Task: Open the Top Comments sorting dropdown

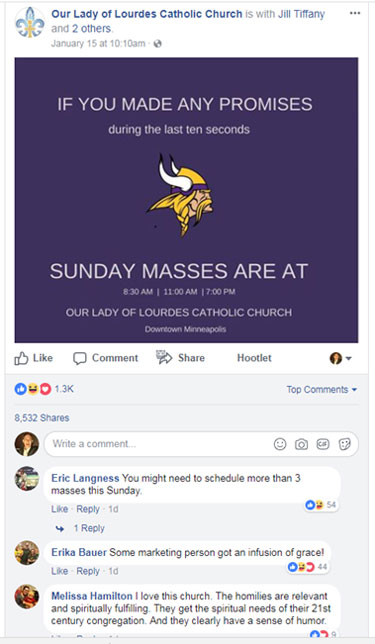Action: point(322,389)
